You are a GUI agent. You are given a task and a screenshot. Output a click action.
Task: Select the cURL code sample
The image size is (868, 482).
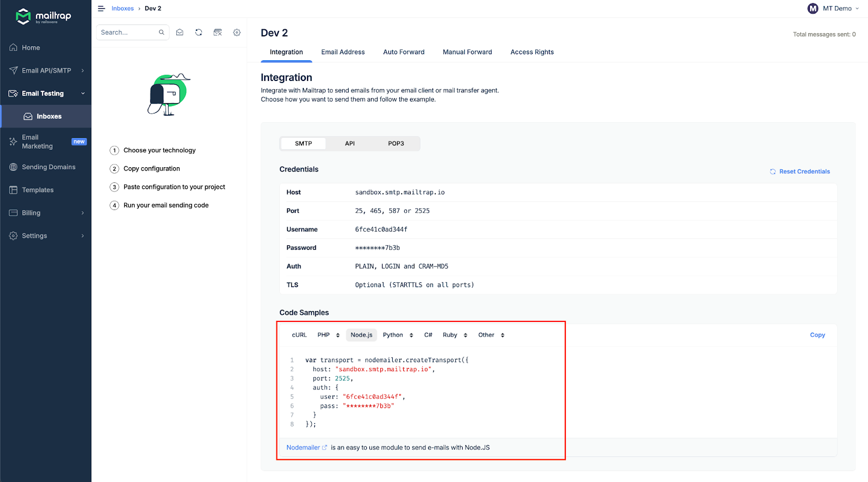click(299, 335)
